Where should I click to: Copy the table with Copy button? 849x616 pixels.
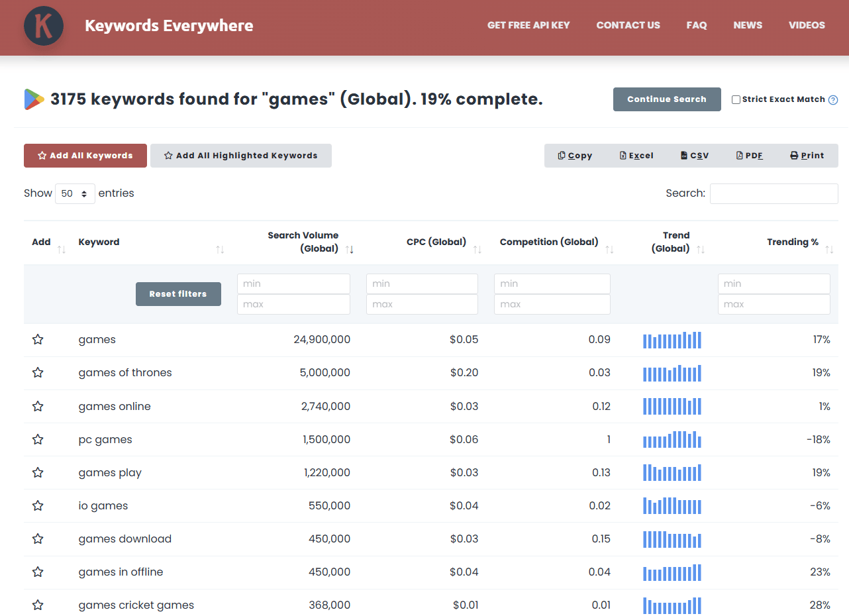[575, 156]
